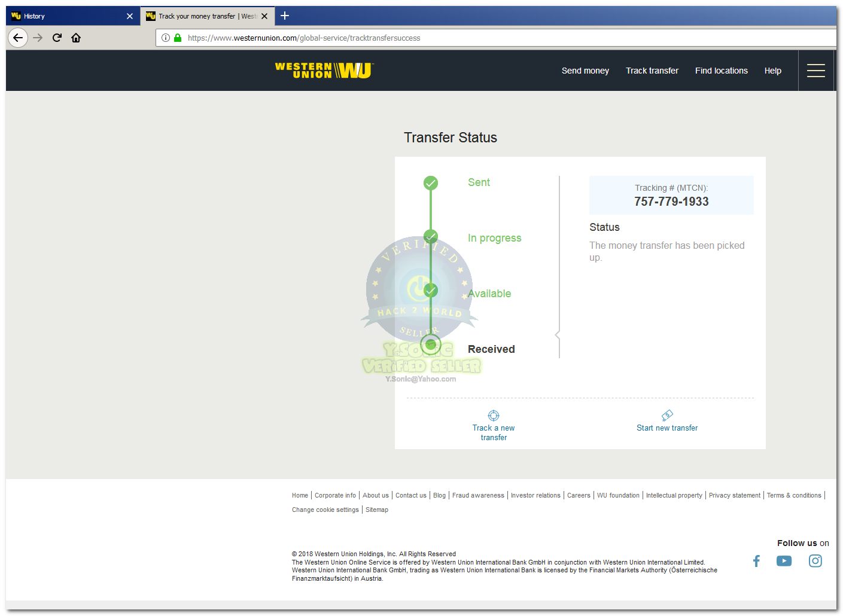Open the YouTube follow icon
The image size is (843, 616).
tap(784, 561)
